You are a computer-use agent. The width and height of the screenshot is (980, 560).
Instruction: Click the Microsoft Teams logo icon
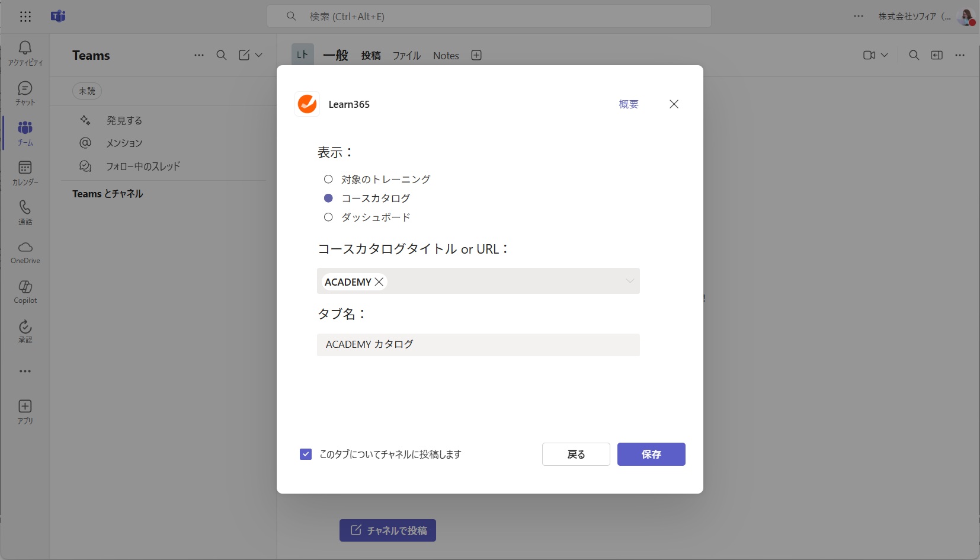point(58,17)
